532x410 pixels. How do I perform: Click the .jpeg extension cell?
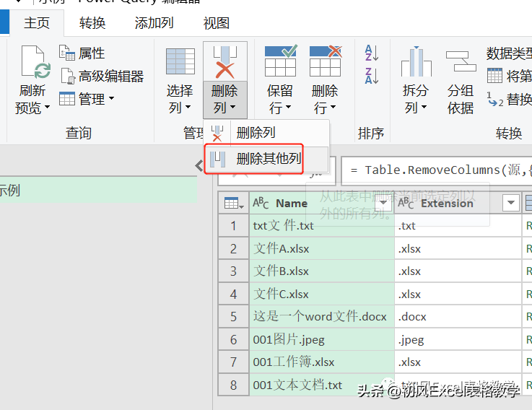pos(458,339)
